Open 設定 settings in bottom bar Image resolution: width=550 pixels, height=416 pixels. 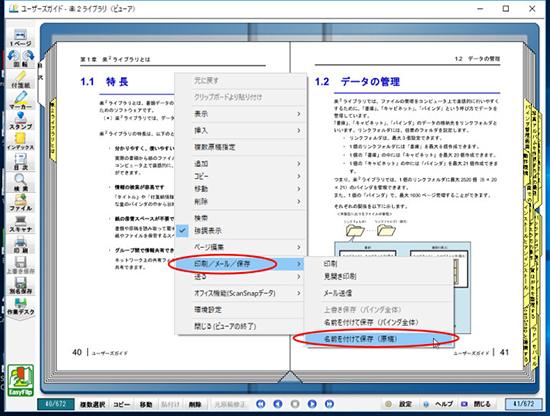coord(399,404)
